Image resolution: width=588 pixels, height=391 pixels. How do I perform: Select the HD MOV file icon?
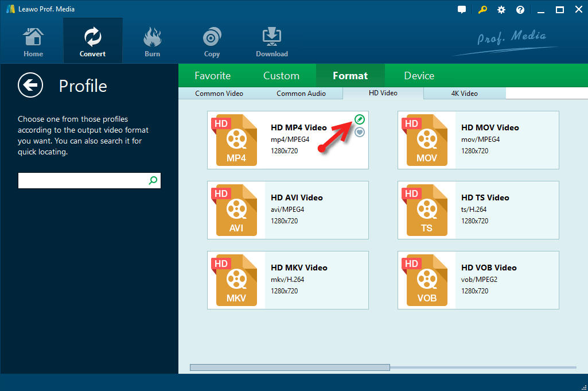click(425, 140)
